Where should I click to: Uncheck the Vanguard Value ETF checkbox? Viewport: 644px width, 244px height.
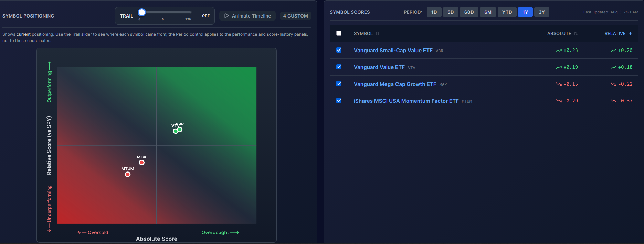[339, 67]
